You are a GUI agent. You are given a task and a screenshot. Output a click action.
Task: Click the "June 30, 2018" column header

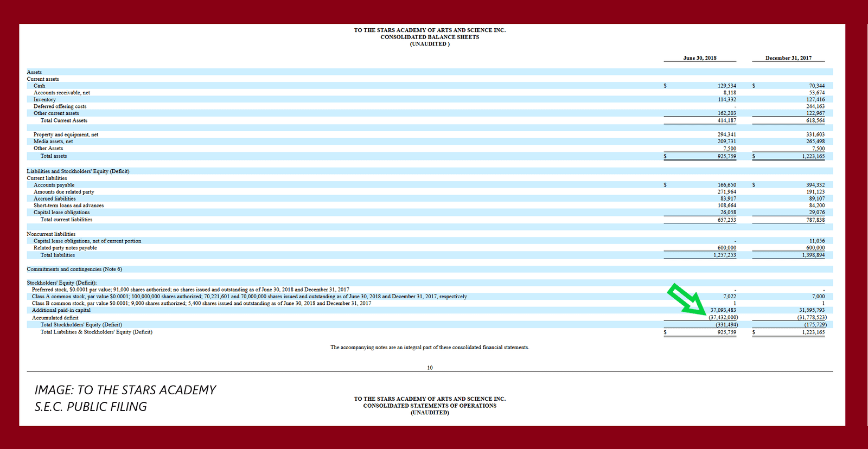[700, 58]
